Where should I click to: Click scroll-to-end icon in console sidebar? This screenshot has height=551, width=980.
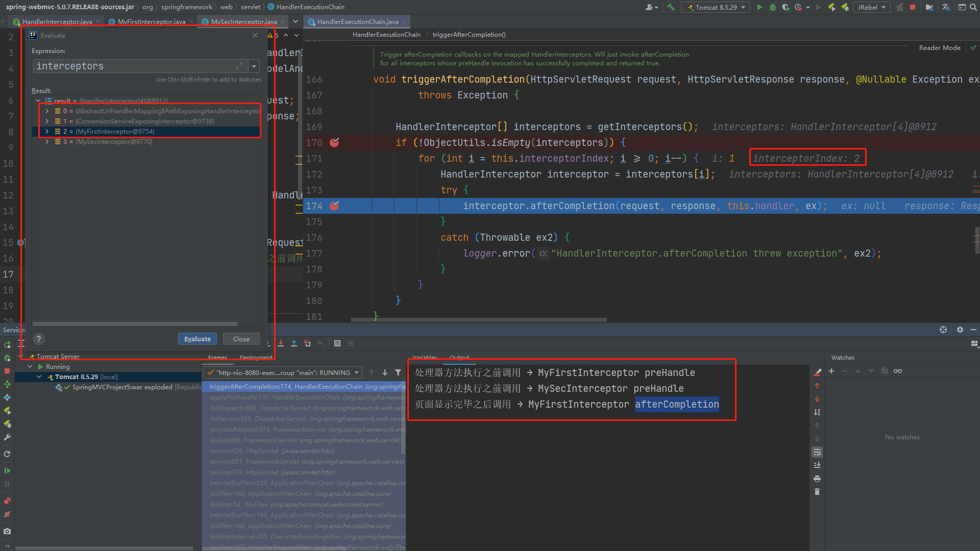[817, 465]
